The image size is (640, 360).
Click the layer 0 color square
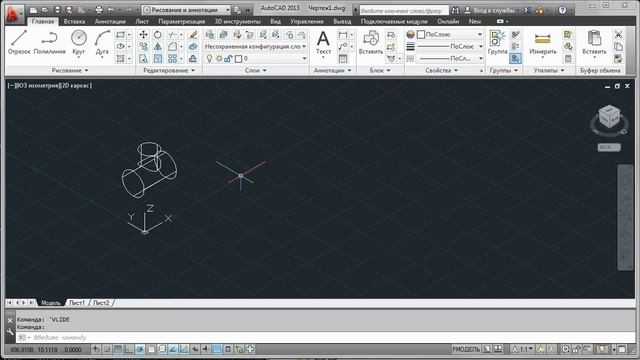click(x=239, y=59)
